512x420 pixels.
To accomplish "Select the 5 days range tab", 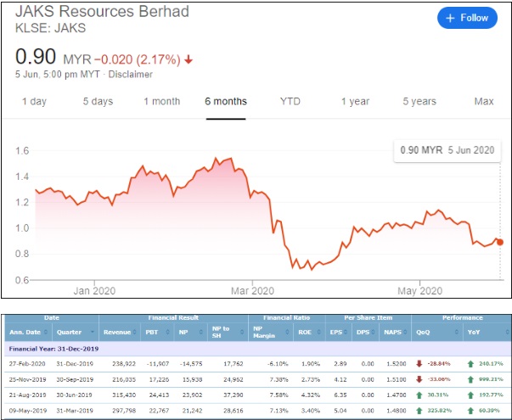I will coord(98,102).
